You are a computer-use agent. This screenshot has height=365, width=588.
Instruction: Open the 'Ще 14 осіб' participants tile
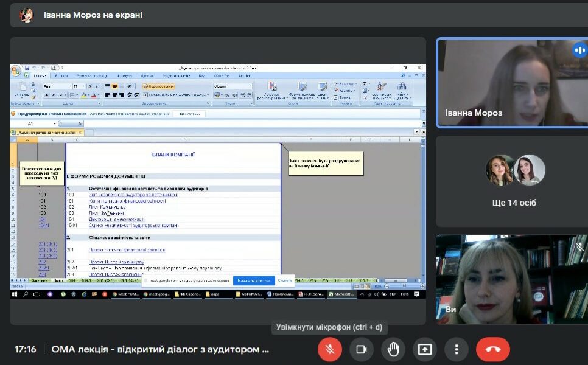(x=513, y=182)
